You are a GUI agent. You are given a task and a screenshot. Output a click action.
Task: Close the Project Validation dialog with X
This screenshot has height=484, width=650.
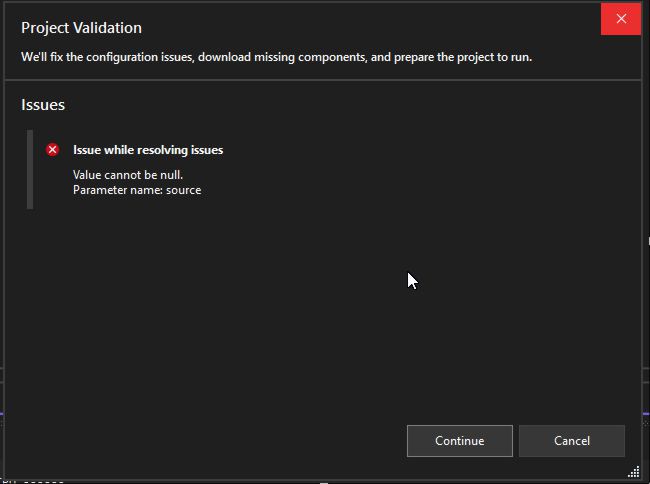tap(621, 19)
